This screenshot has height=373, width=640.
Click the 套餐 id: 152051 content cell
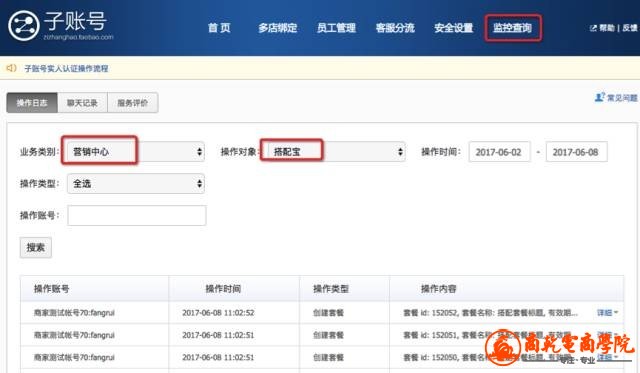click(490, 335)
